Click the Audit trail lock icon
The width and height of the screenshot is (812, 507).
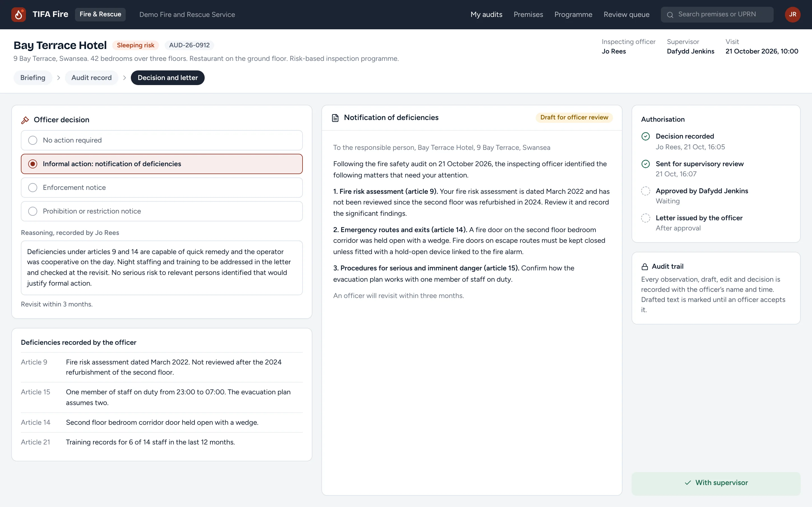click(645, 266)
